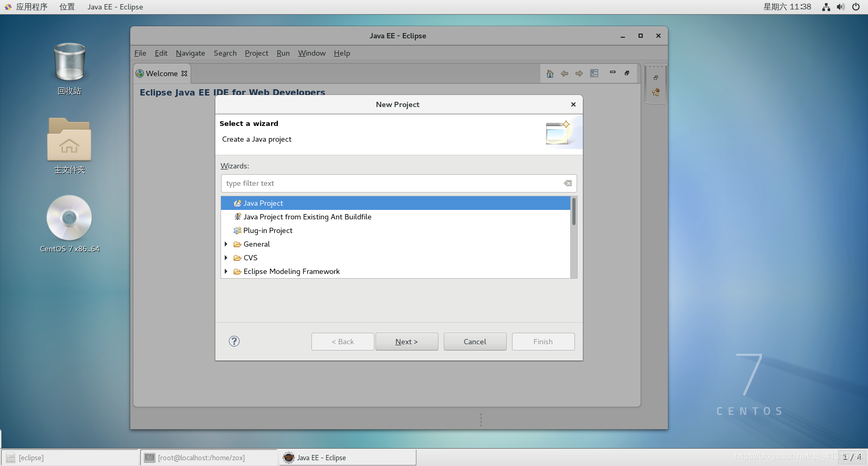Open the Run menu
868x466 pixels.
tap(283, 53)
